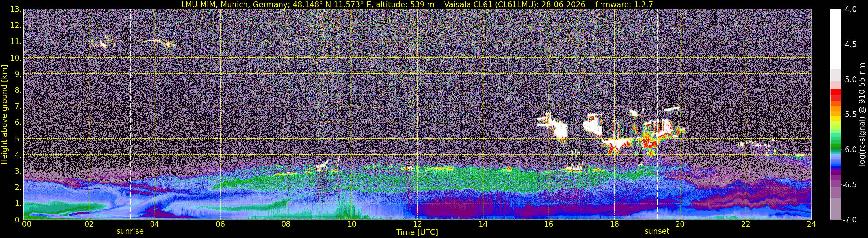Screen dimensions: 868x238
Task: Click the time tick label '14'
Action: click(483, 224)
